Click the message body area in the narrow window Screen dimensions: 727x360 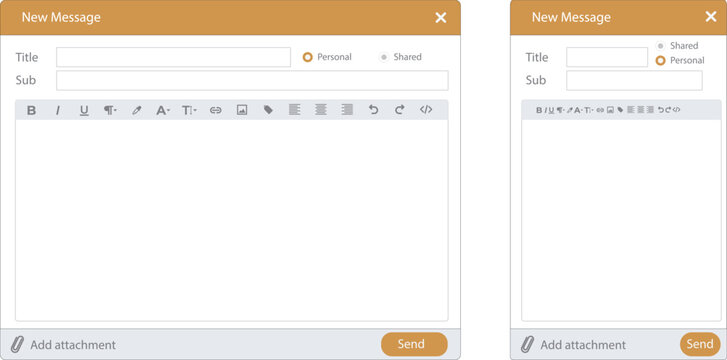click(621, 220)
